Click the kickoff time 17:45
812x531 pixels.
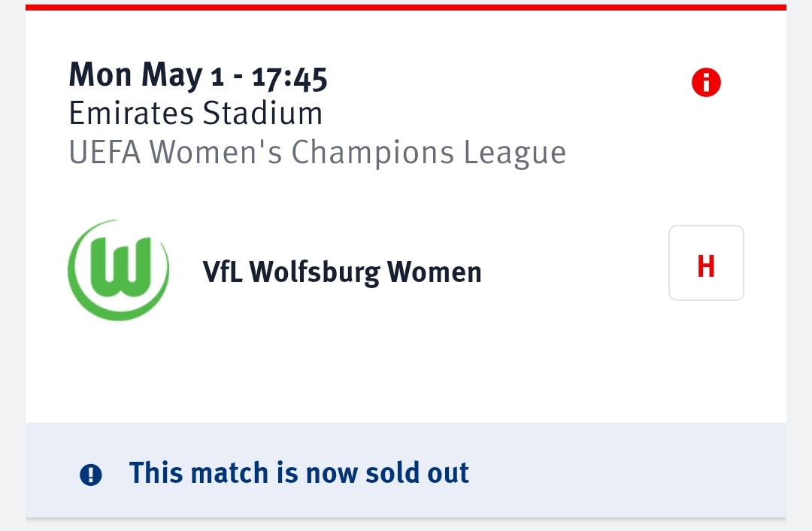tap(289, 78)
